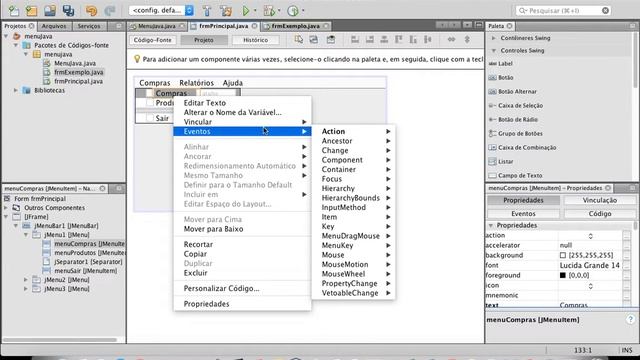Collapse the Propriedades section header
Screen dimensions: 640x360
click(491, 225)
